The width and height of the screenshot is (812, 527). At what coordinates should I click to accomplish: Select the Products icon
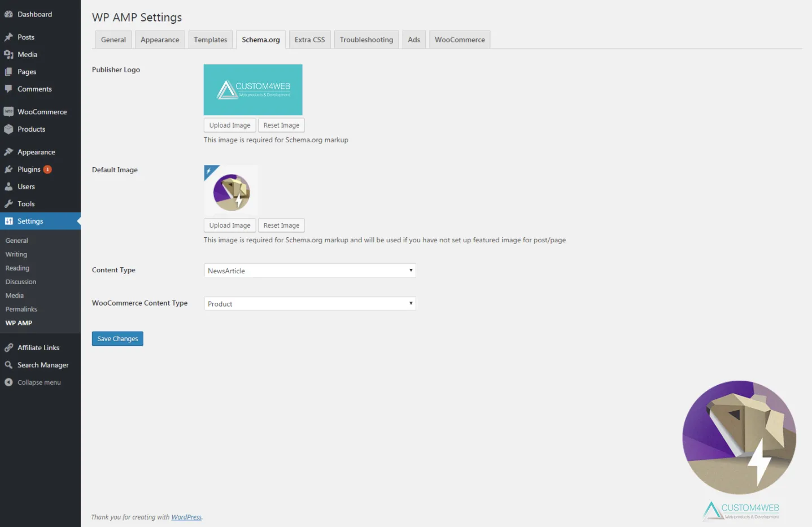click(x=10, y=129)
